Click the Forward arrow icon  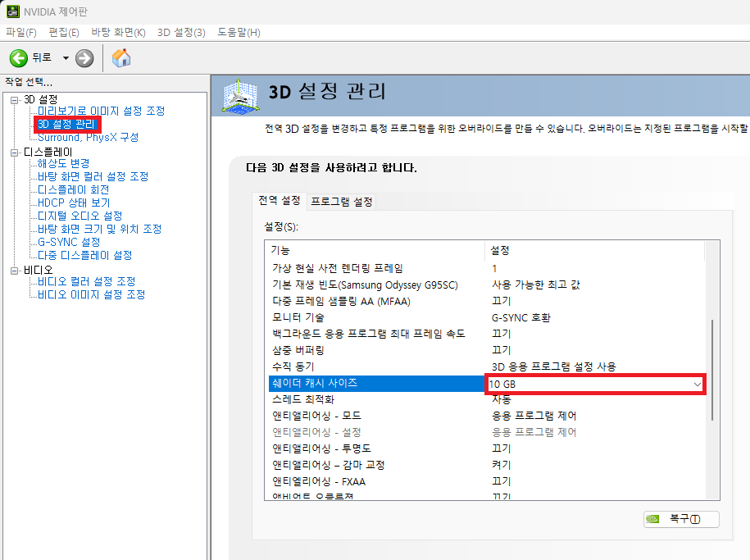coord(84,57)
